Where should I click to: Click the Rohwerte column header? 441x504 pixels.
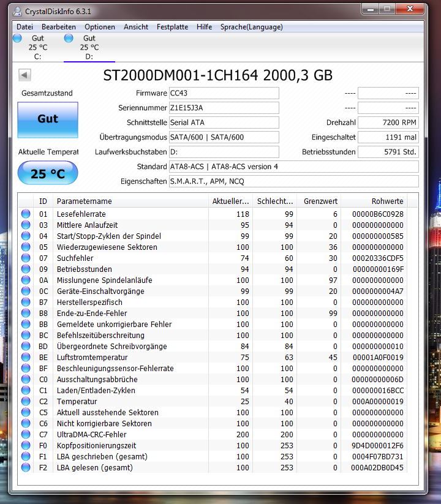(374, 201)
